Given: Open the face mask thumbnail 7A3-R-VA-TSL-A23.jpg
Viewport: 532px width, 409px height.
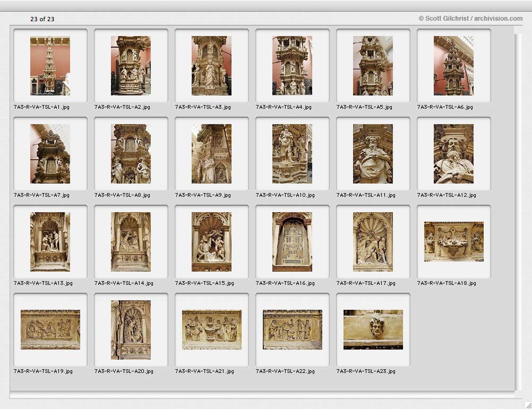Looking at the screenshot, I should click(x=373, y=330).
